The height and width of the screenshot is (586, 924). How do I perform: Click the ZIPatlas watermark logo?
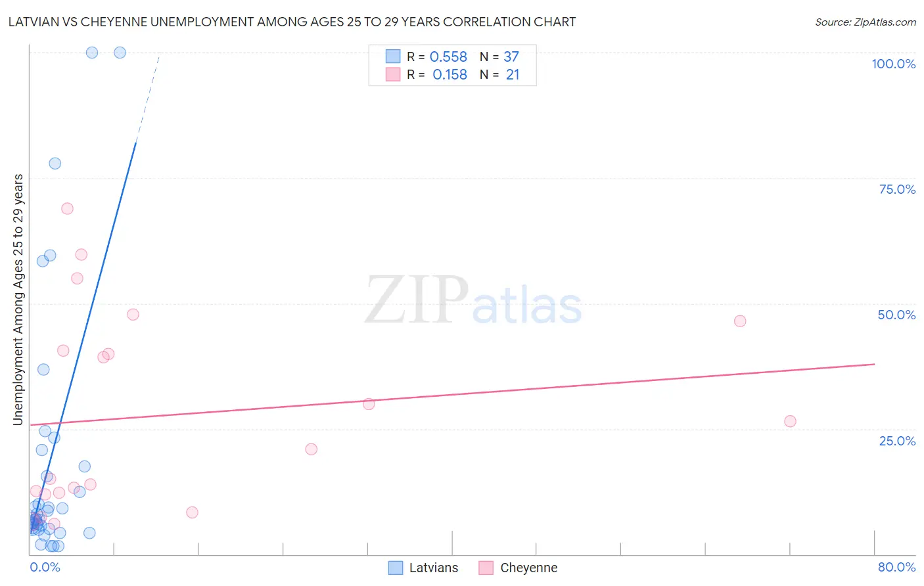tap(473, 301)
